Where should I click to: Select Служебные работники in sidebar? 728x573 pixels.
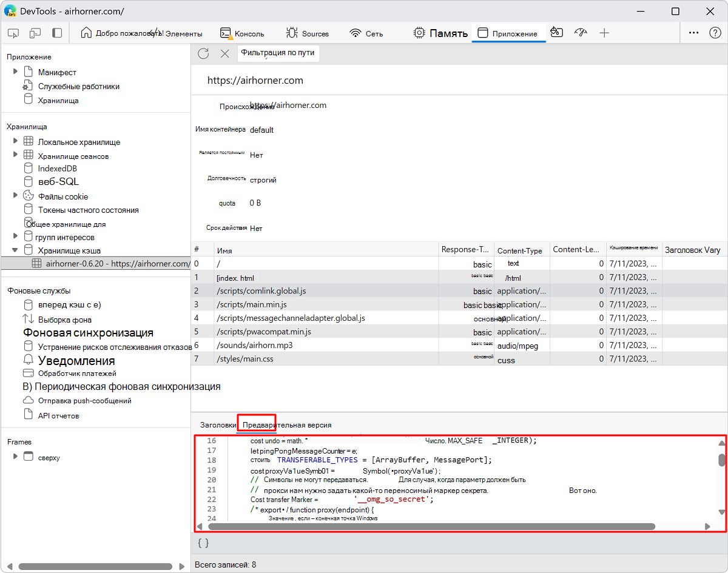pyautogui.click(x=78, y=86)
